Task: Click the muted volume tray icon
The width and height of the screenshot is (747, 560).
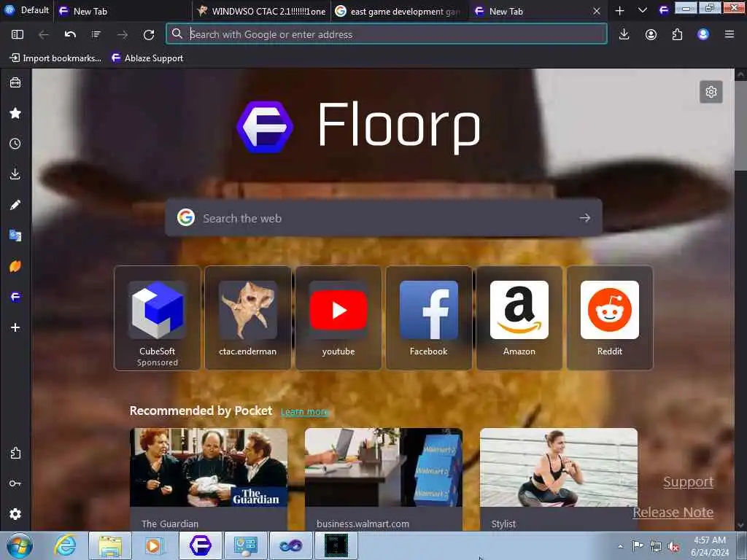Action: 673,546
